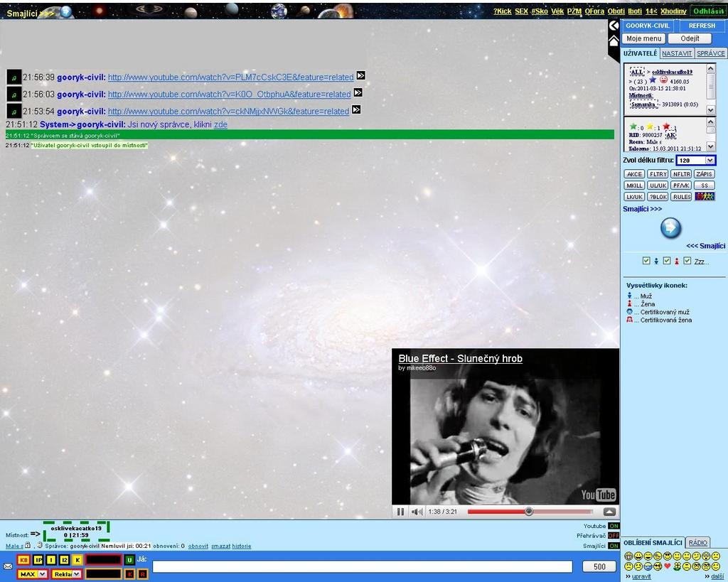Click the red smiley face in user info

click(x=663, y=80)
